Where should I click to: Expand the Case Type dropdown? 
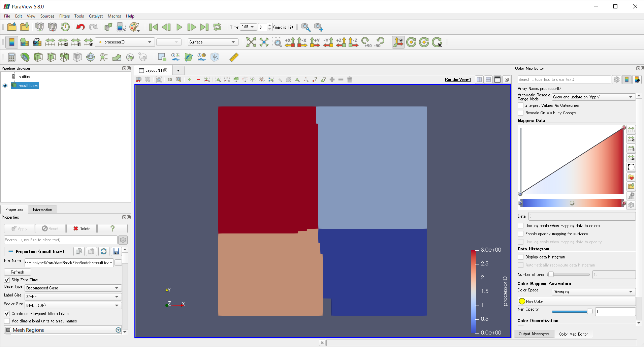(73, 288)
